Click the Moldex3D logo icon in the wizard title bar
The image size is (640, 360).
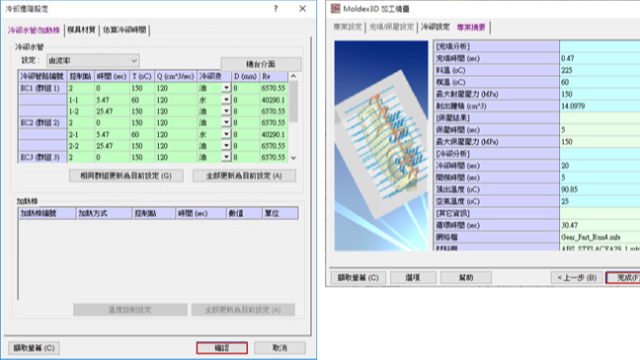[x=336, y=9]
